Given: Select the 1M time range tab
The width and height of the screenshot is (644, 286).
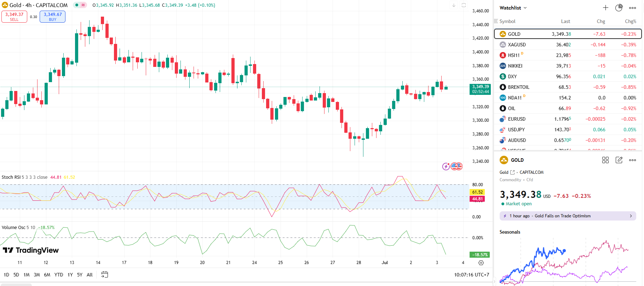Looking at the screenshot, I should [x=27, y=275].
